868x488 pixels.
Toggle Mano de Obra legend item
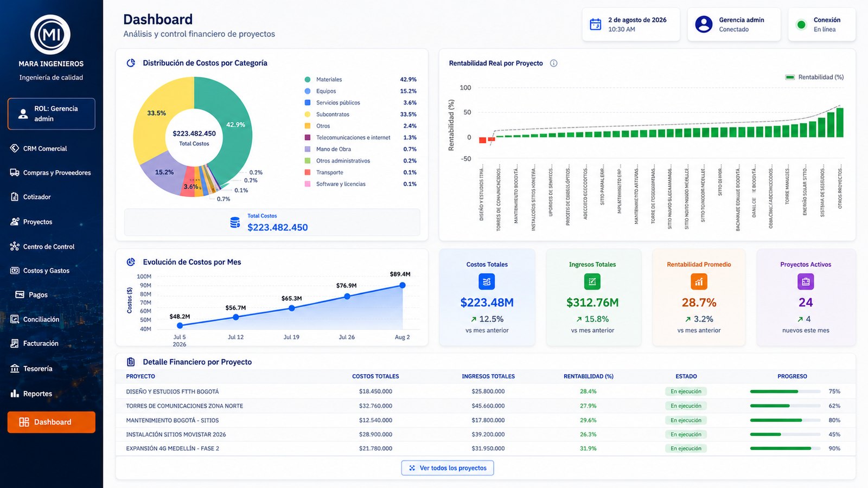click(360, 149)
